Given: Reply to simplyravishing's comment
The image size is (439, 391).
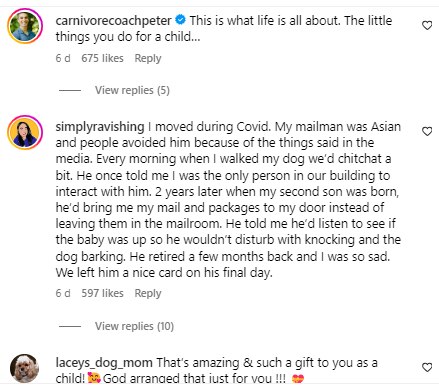Looking at the screenshot, I should point(148,293).
